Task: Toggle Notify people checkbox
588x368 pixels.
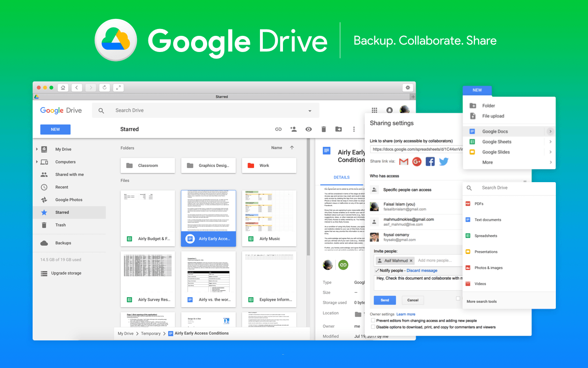Action: point(377,270)
